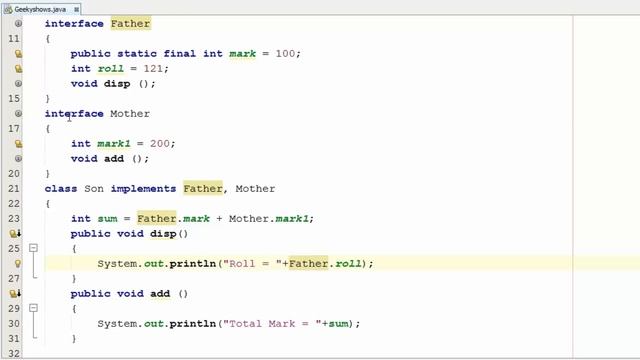Close the Geekyshows.java tab

pos(76,9)
